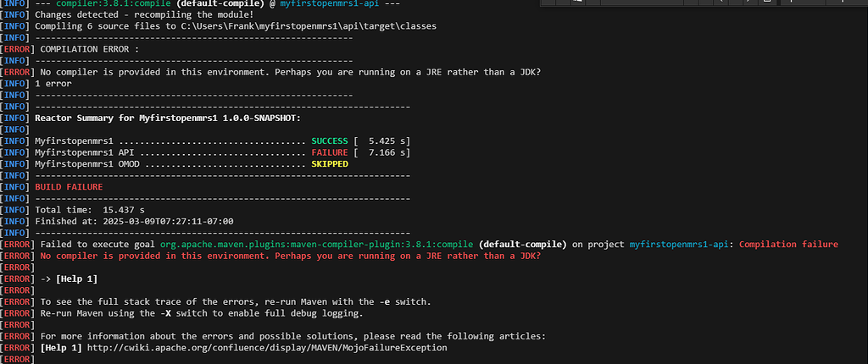This screenshot has width=868, height=364.
Task: Click the [Help 1] arrow reference line
Action: (75, 279)
